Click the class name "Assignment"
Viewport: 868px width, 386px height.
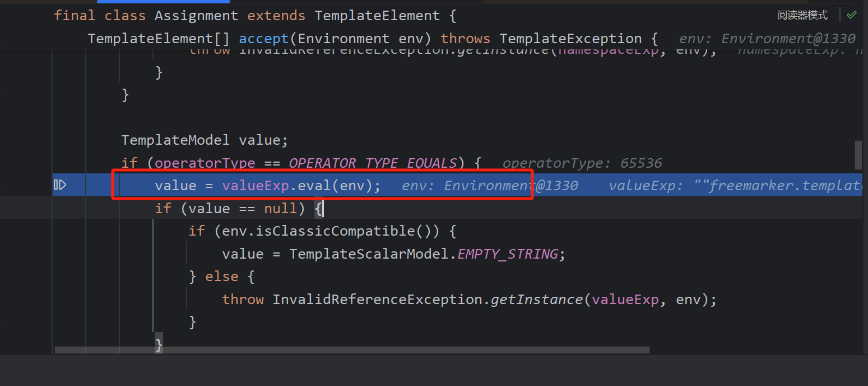click(197, 16)
